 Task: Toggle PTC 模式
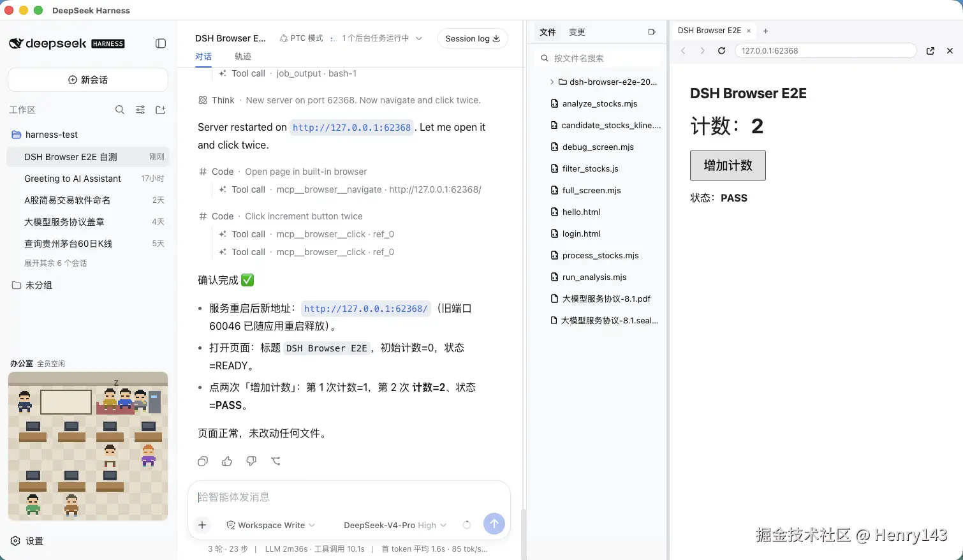(x=301, y=38)
